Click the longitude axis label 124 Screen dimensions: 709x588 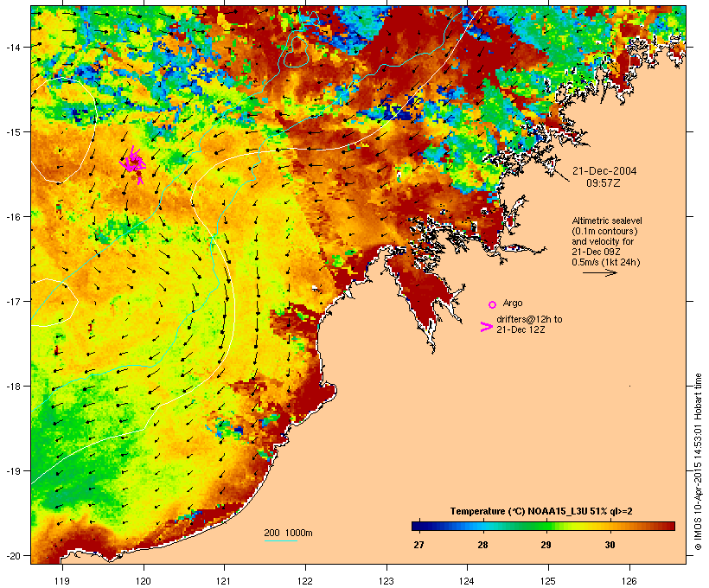pos(467,581)
